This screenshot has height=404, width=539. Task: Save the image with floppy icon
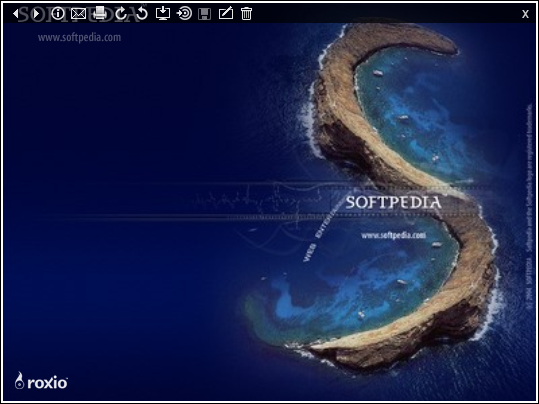(x=205, y=14)
